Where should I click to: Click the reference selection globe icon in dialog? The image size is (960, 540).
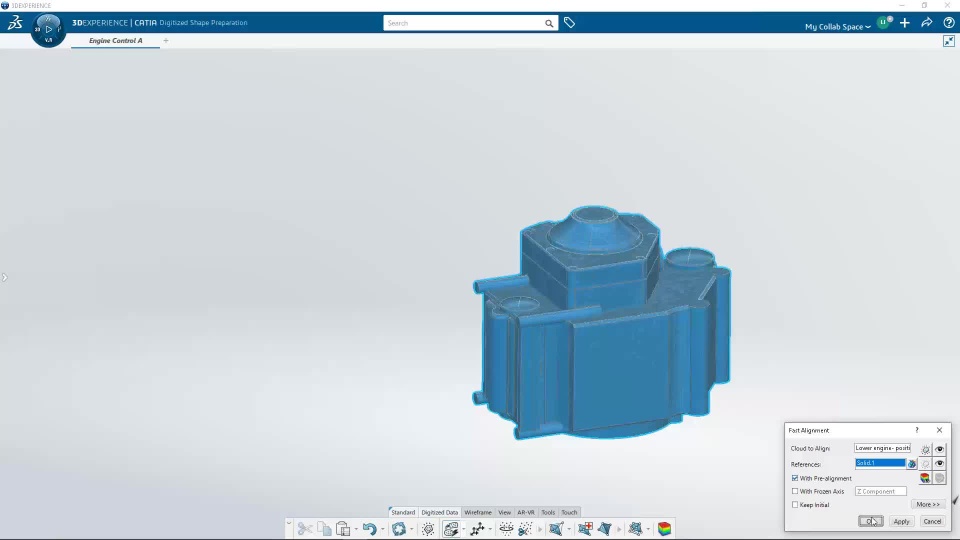click(x=912, y=464)
